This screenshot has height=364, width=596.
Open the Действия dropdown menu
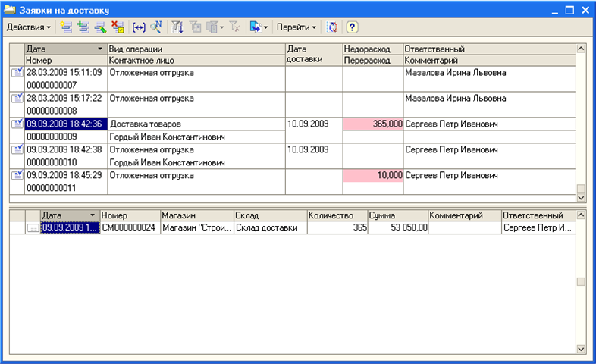pos(29,27)
